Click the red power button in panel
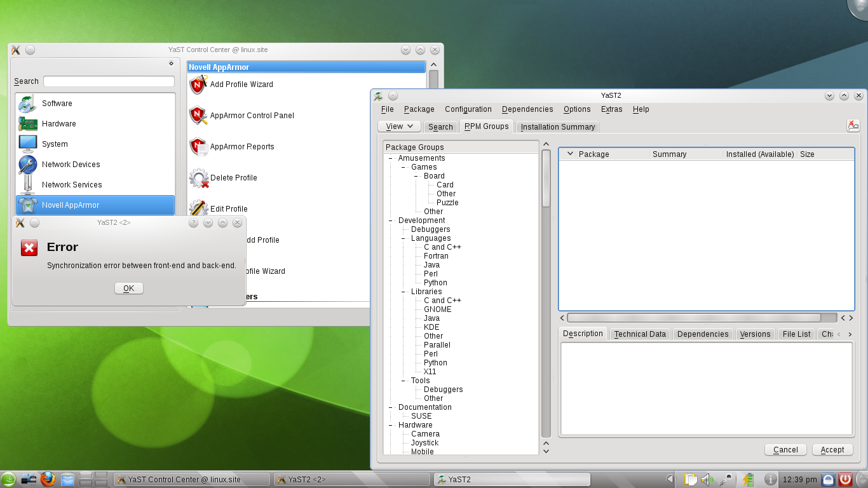 (845, 479)
